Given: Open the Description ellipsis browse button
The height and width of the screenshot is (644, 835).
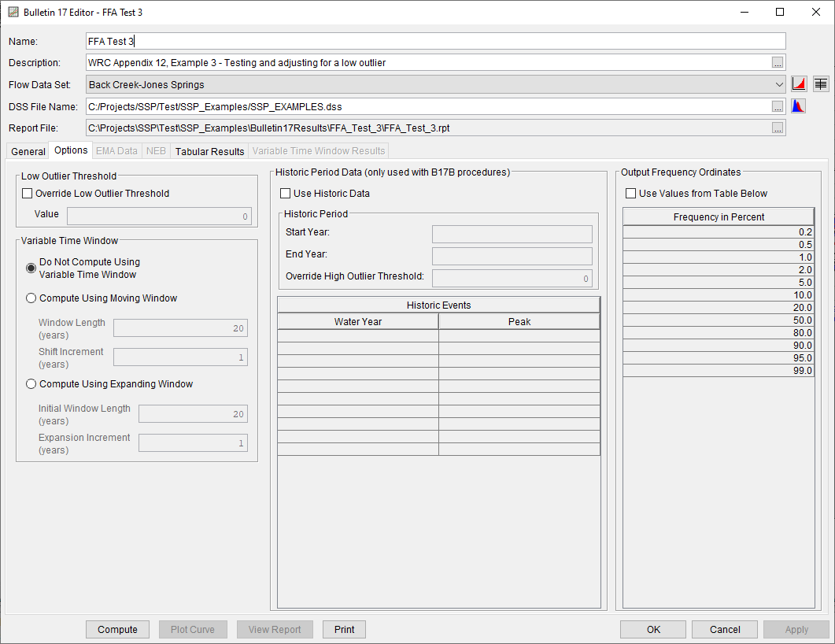Looking at the screenshot, I should click(x=778, y=63).
